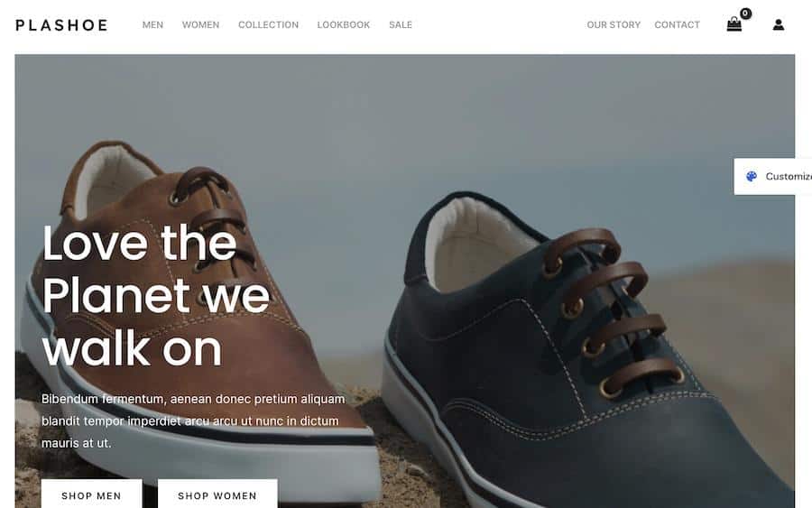Open the LOOKBOOK page
812x508 pixels.
pos(344,25)
